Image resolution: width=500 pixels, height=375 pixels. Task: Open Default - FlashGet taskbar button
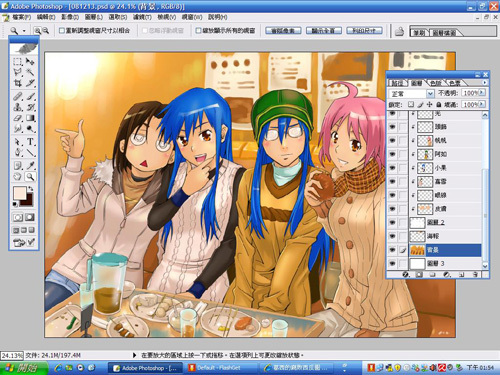click(x=220, y=368)
